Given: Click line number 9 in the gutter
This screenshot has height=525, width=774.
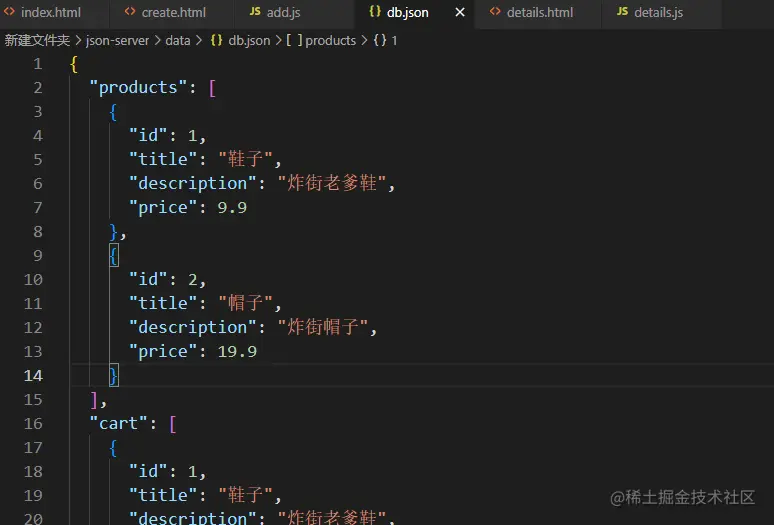Looking at the screenshot, I should pos(38,256).
